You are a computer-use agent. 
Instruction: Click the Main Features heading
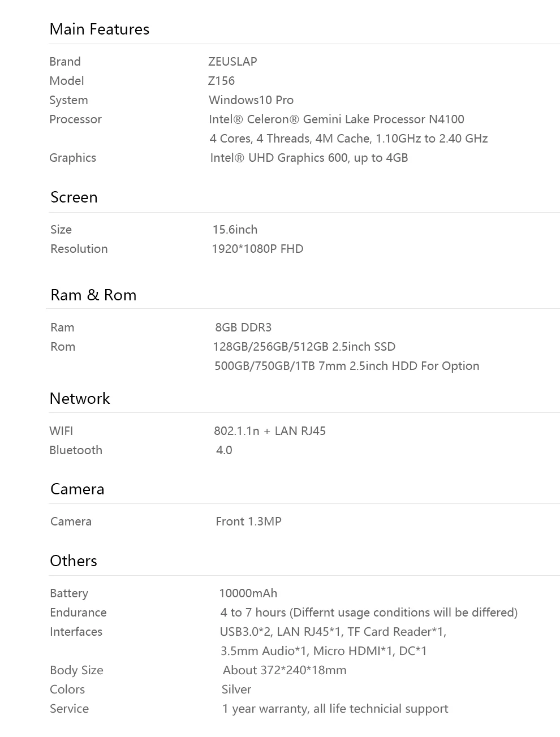pos(100,29)
